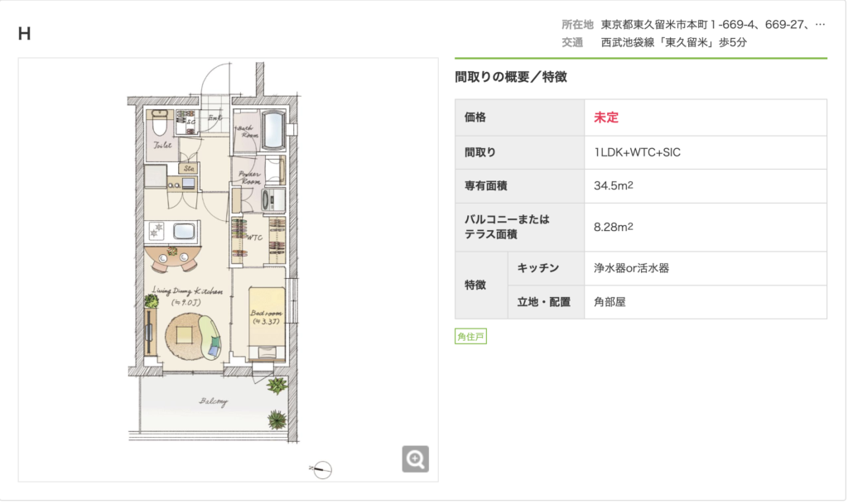Click the bathtub in the Bath Room
This screenshot has height=504, width=848.
tap(272, 127)
